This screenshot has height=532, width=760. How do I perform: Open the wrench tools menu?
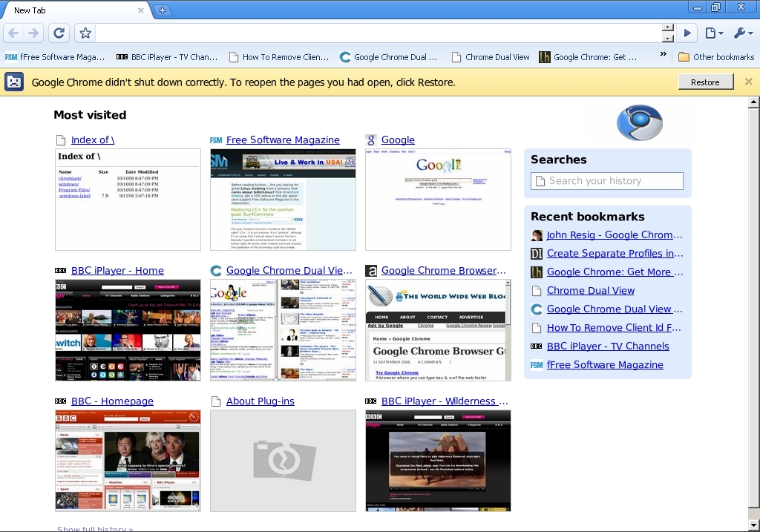click(x=743, y=33)
